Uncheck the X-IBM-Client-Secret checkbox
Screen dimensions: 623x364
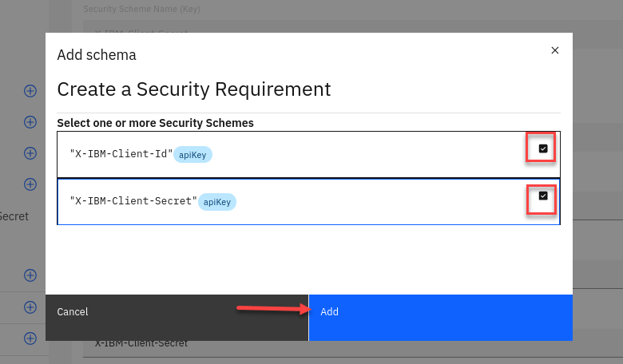543,196
